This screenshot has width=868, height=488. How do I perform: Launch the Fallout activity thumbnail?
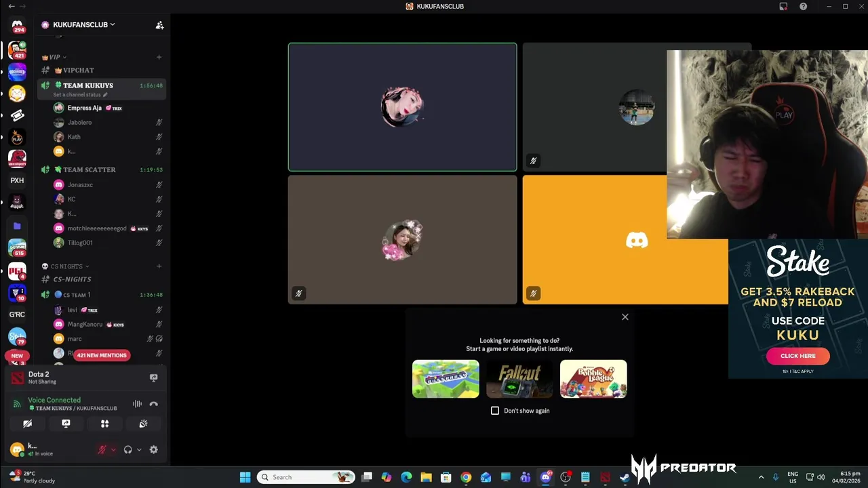click(x=519, y=379)
